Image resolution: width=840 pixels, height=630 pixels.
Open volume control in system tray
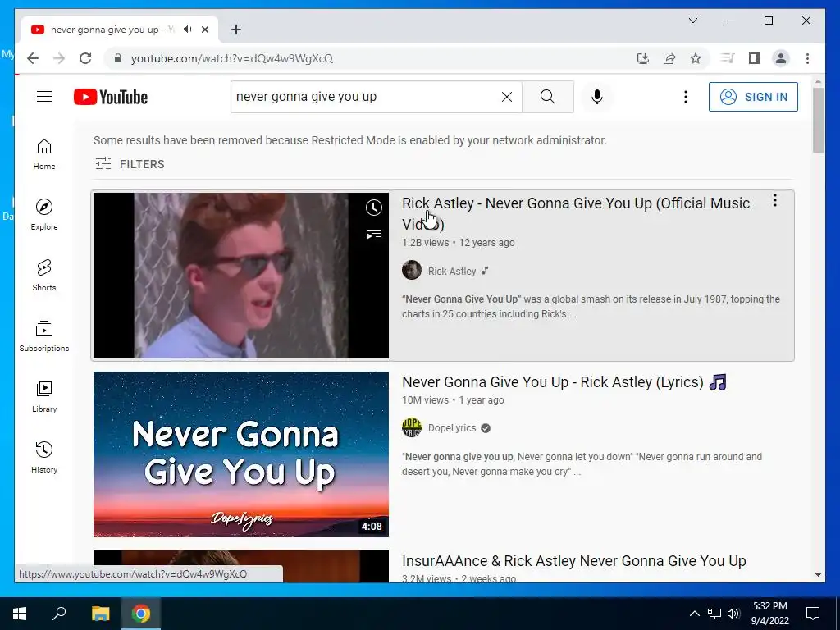733,614
